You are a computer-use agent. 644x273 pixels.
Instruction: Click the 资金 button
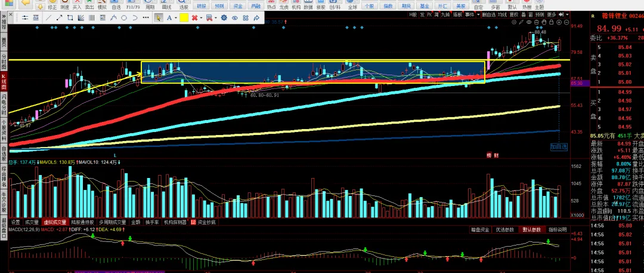(x=237, y=6)
